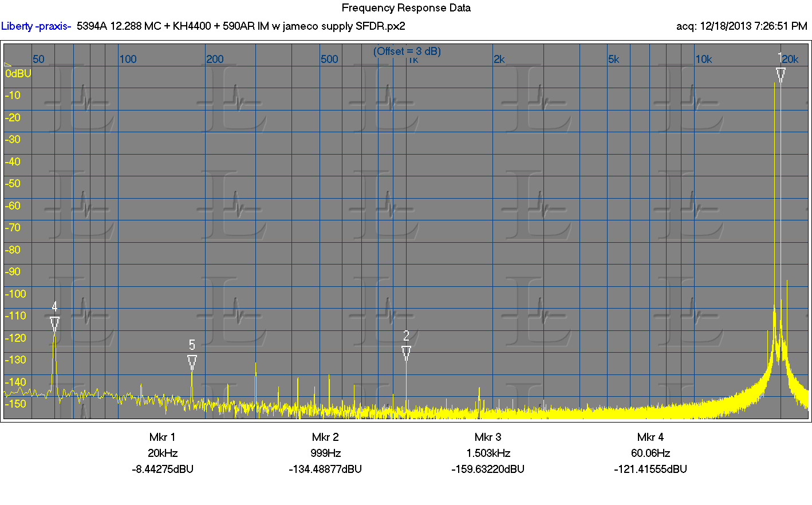The image size is (812, 505).
Task: Click the '-110' y-axis label
Action: (15, 316)
